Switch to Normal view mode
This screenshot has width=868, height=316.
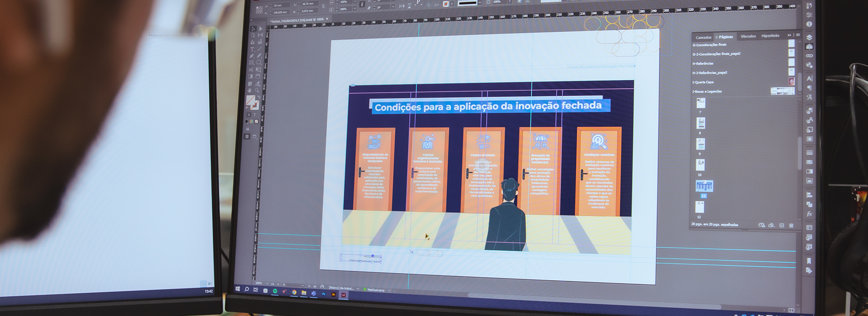point(247,136)
